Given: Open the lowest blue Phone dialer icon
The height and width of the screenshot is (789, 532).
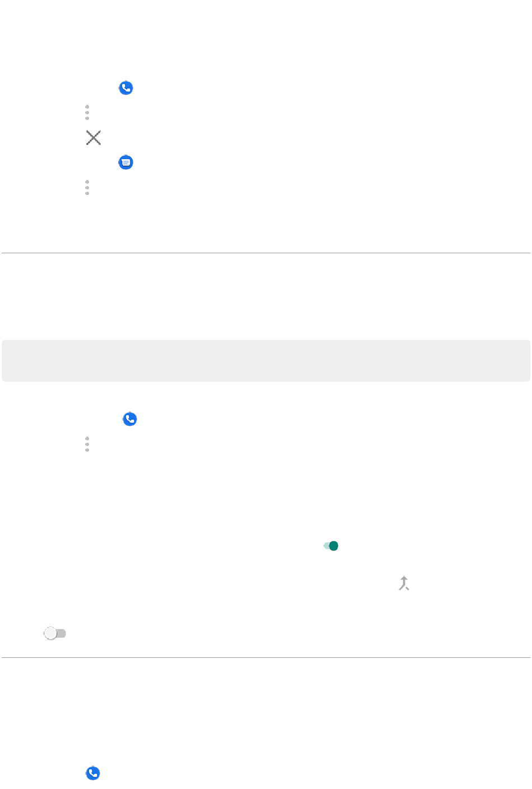Looking at the screenshot, I should point(93,773).
